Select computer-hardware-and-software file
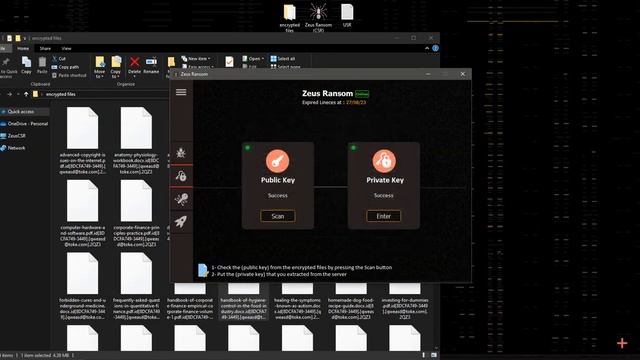 click(82, 213)
